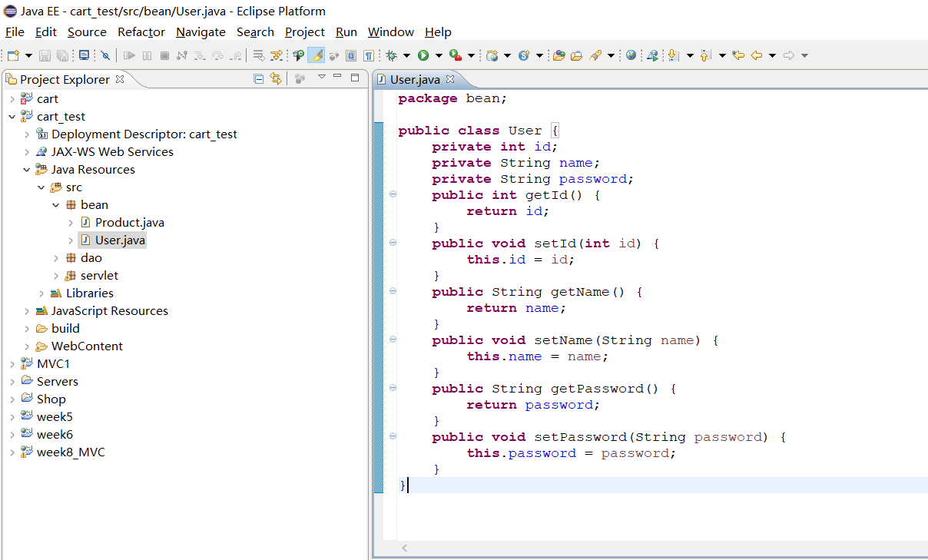928x560 pixels.
Task: Click the Previous Annotation icon
Action: [x=705, y=55]
